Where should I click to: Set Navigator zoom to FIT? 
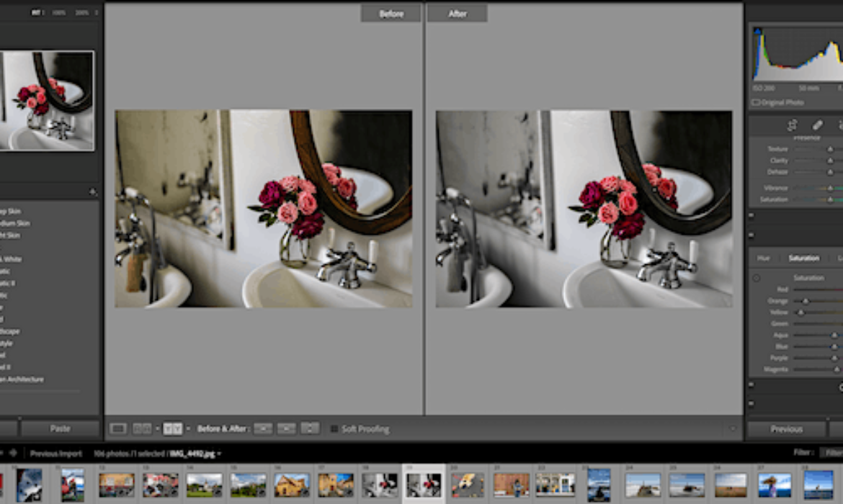36,12
